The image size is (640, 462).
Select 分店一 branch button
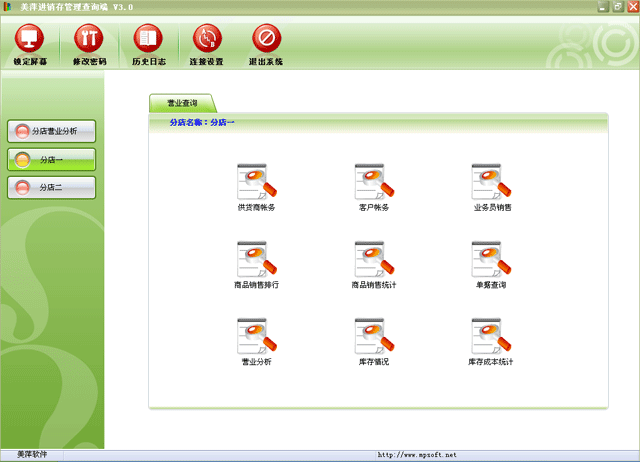(x=52, y=159)
